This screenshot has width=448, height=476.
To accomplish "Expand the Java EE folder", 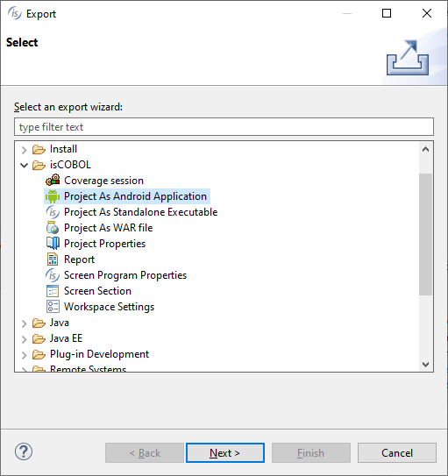I will [25, 339].
